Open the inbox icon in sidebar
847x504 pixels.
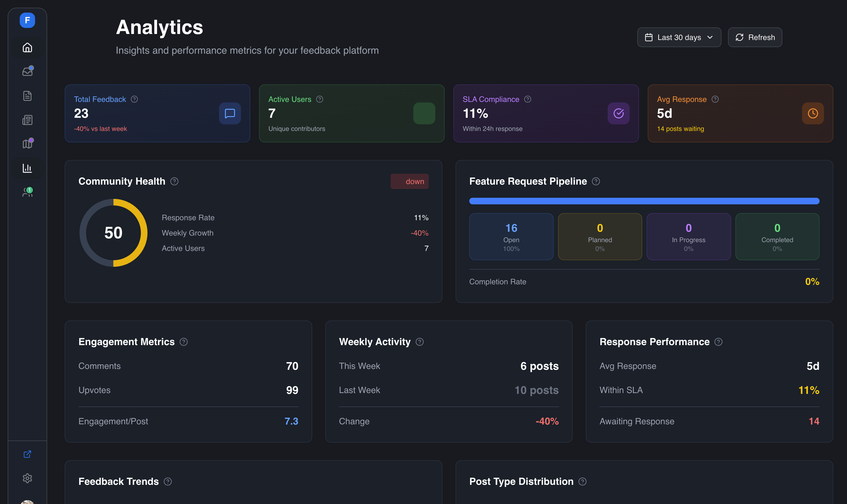point(27,72)
